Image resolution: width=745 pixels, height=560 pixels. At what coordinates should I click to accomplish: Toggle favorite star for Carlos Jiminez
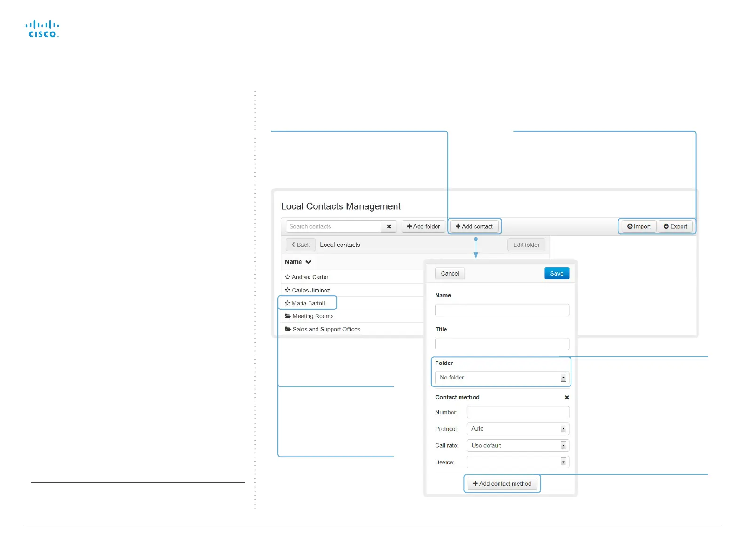(287, 291)
